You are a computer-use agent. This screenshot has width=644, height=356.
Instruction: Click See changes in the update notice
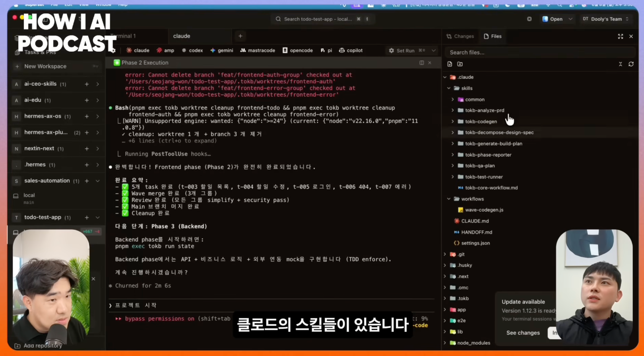tap(523, 333)
